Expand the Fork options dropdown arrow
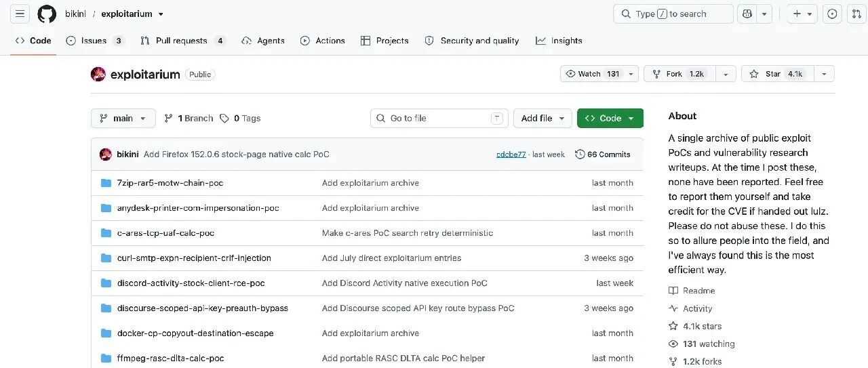Image resolution: width=868 pixels, height=368 pixels. [x=726, y=74]
